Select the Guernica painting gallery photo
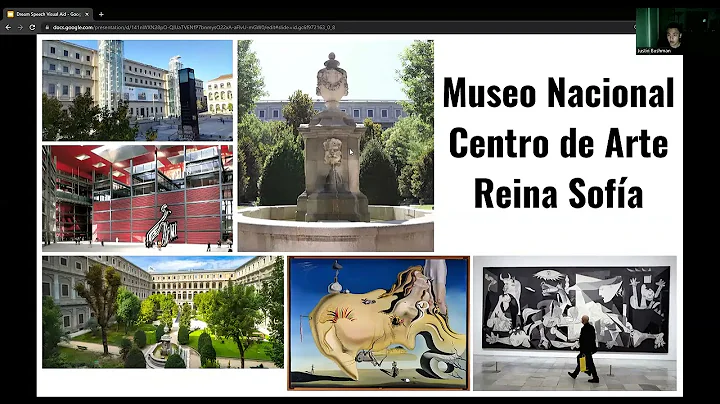720x404 pixels. coord(575,323)
